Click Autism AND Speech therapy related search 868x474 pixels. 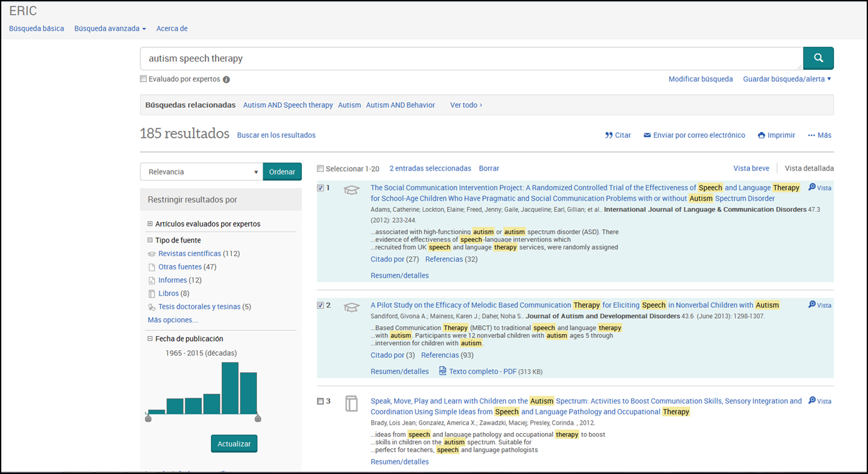tap(288, 105)
